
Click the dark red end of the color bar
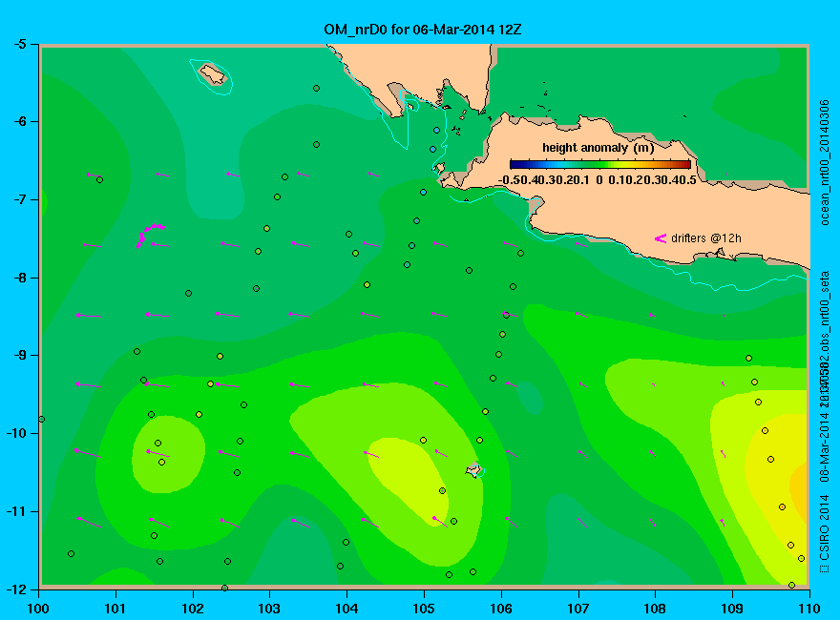[x=684, y=164]
